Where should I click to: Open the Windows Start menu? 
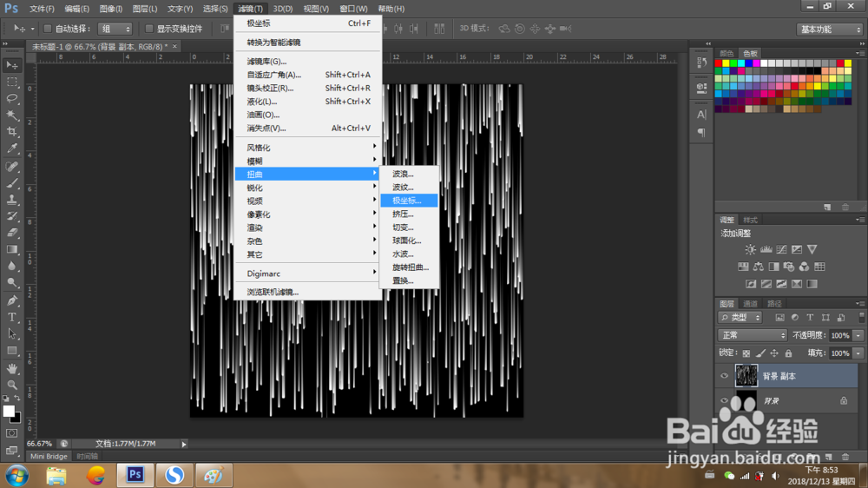coord(16,475)
